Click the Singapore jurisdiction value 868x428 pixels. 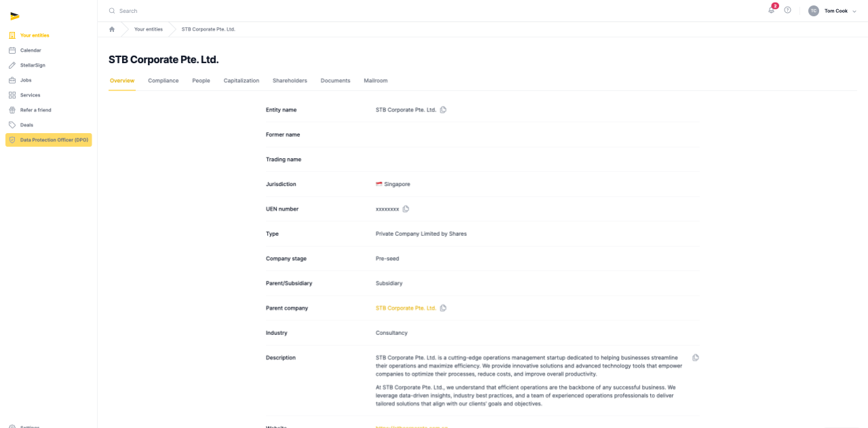(x=393, y=184)
